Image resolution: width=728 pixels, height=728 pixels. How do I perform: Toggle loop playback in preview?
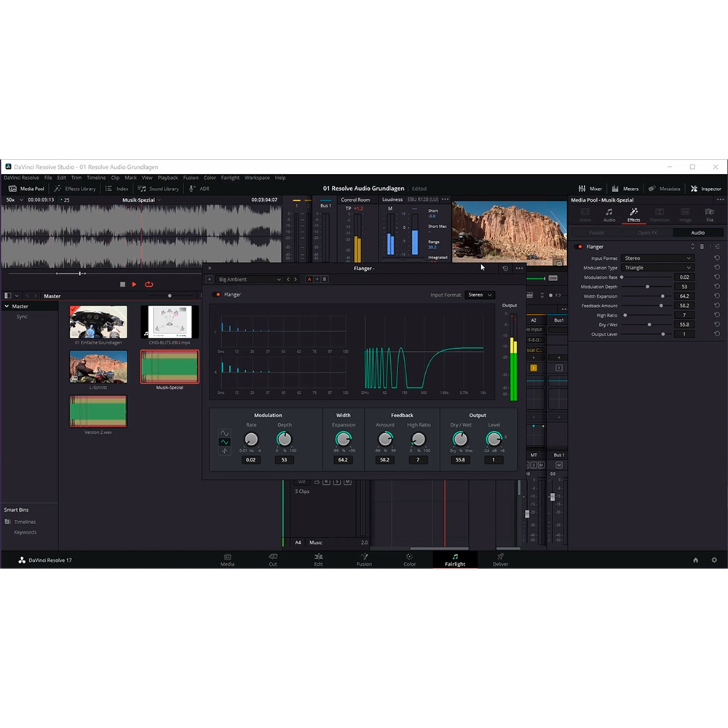pyautogui.click(x=149, y=284)
